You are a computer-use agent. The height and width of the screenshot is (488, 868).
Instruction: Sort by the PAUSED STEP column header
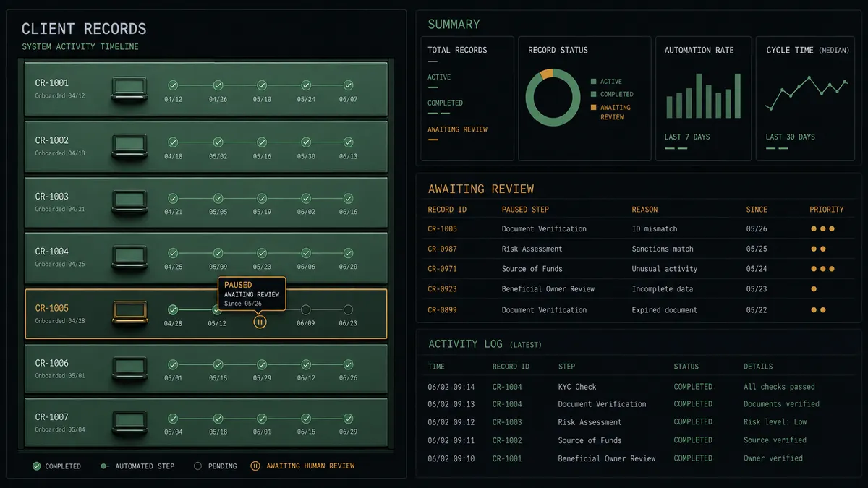[x=525, y=210]
